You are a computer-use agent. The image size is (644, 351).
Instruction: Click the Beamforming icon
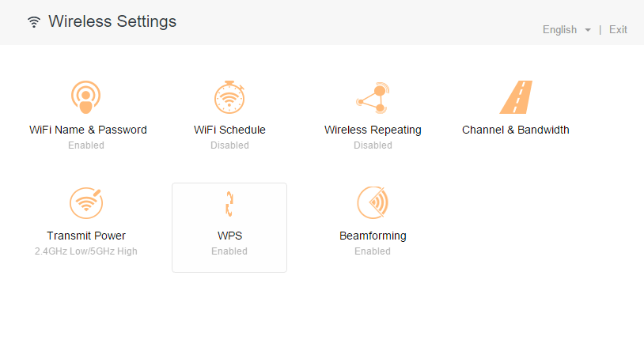pos(373,203)
